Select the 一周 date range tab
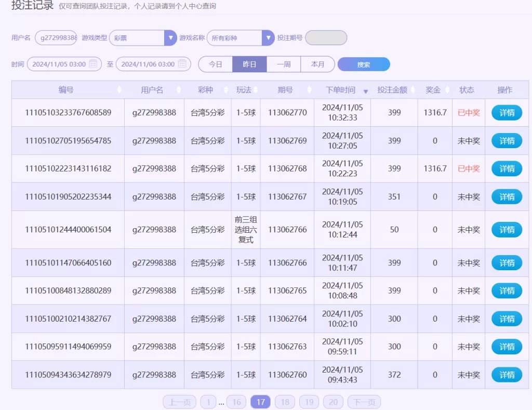 point(284,64)
